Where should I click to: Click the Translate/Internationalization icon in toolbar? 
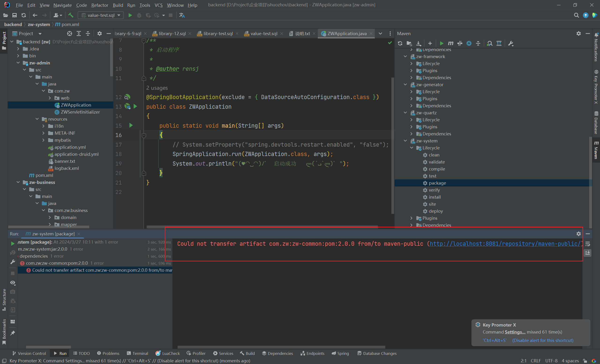point(182,15)
